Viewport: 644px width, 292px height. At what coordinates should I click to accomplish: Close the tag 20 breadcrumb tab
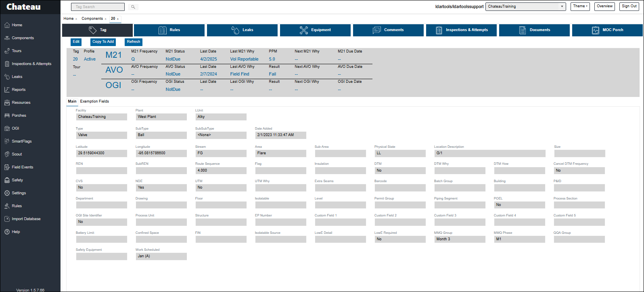click(118, 19)
